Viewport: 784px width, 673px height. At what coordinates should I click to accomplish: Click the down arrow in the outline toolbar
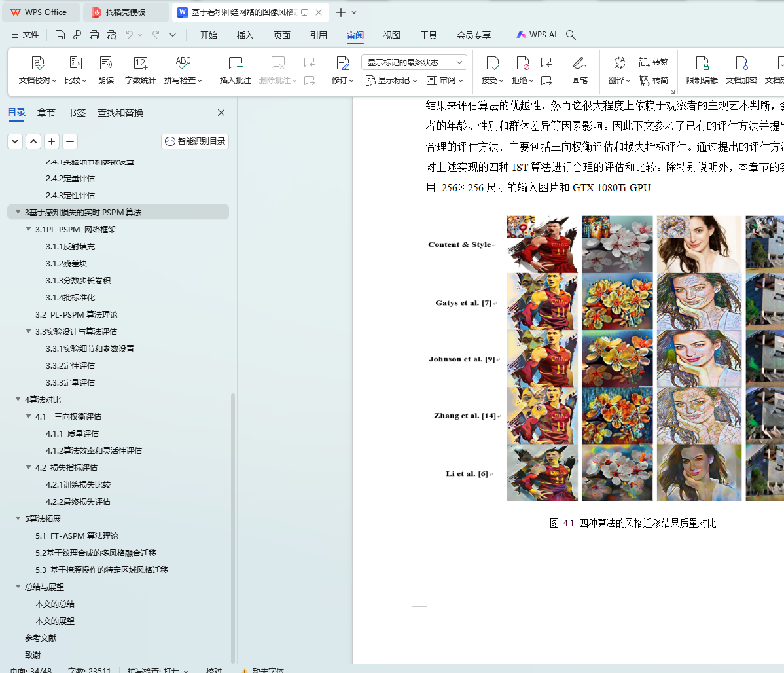(15, 141)
